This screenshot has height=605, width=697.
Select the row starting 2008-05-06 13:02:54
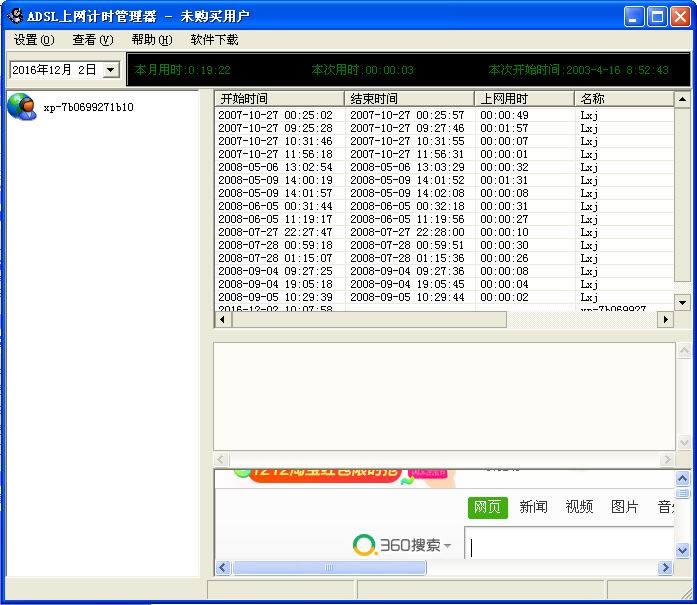pos(444,167)
